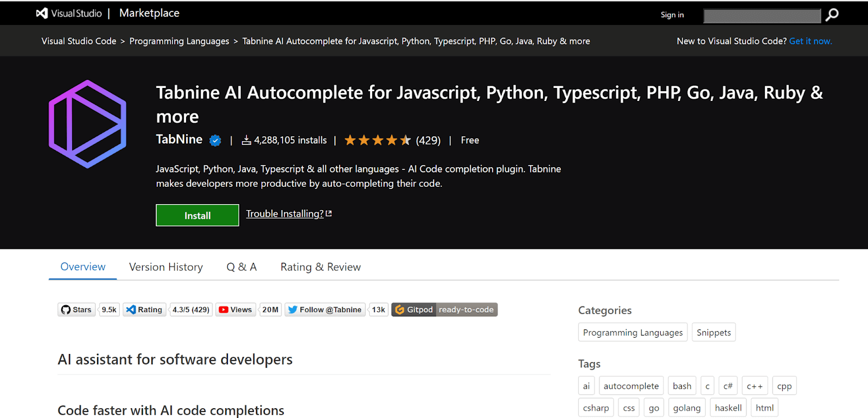Click the cpp tag
This screenshot has width=868, height=418.
(784, 385)
